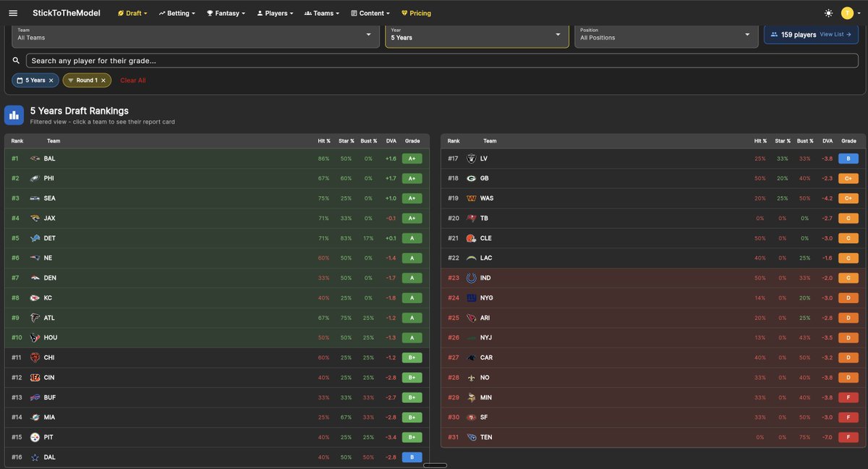The image size is (868, 469).
Task: Expand the Players menu
Action: [x=275, y=13]
